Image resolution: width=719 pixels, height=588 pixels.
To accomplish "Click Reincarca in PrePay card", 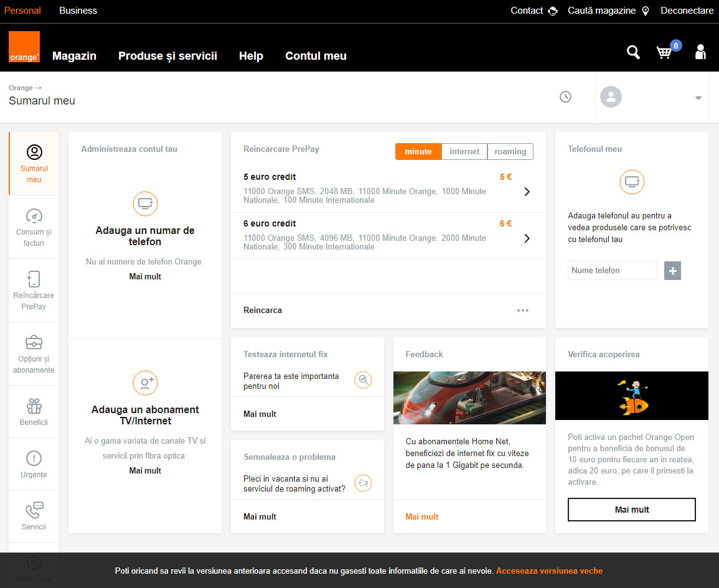I will click(263, 310).
